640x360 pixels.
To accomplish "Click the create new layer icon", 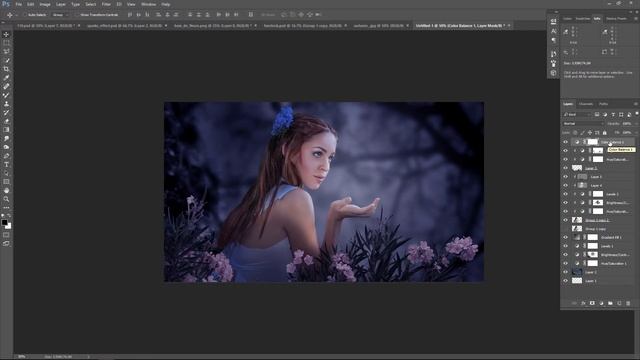I will pyautogui.click(x=619, y=303).
